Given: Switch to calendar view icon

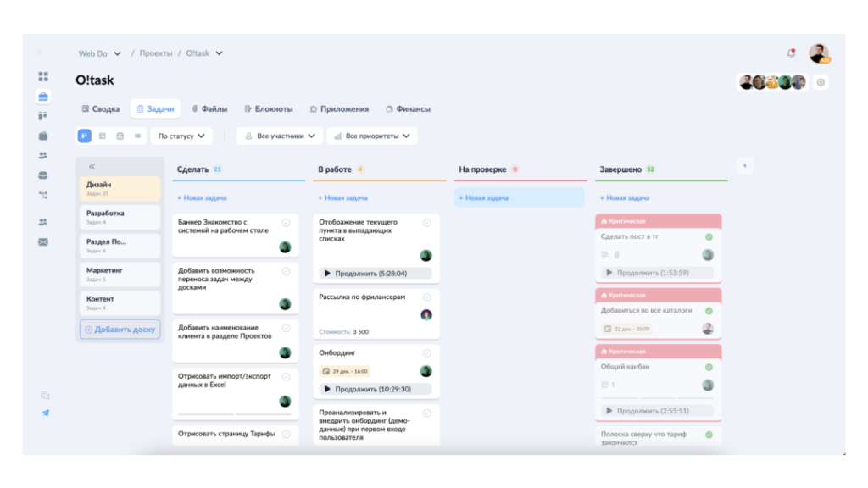Looking at the screenshot, I should click(120, 136).
